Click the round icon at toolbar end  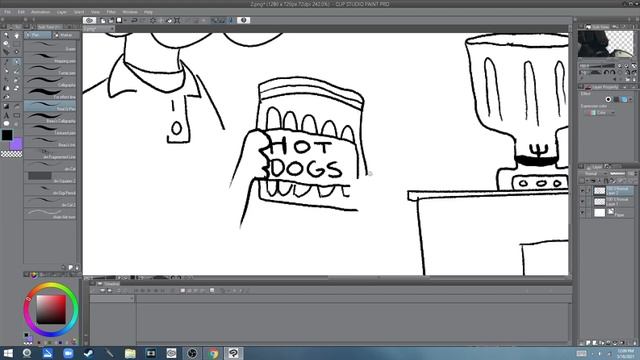[244, 20]
